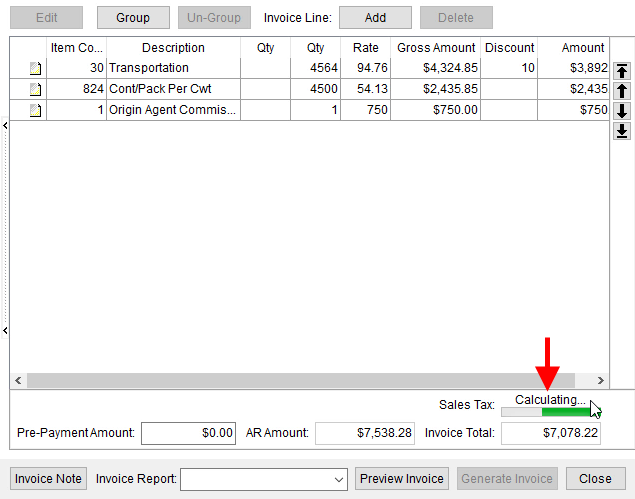Click the Transportation row document icon
Viewport: 635px width, 499px height.
point(36,68)
